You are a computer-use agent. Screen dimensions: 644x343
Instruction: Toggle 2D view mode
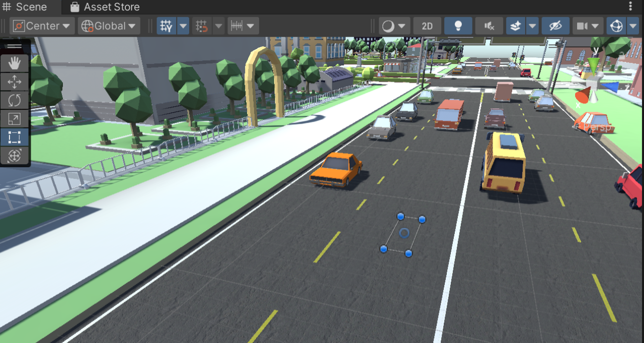[427, 26]
